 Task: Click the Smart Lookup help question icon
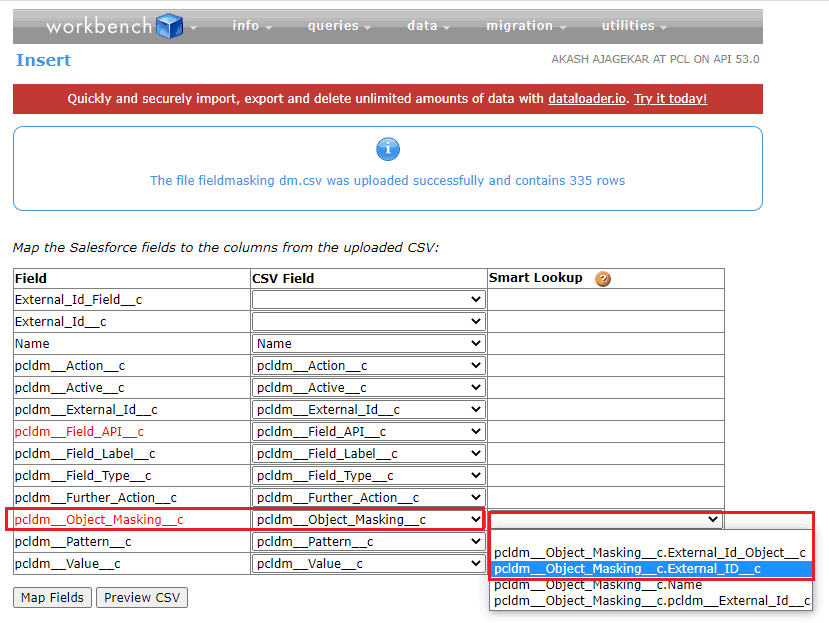[602, 279]
